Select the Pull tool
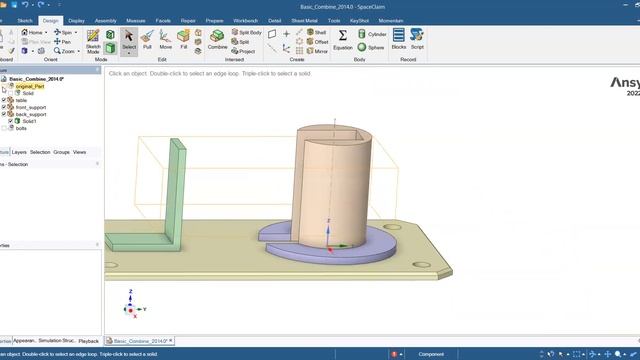This screenshot has width=640, height=360. click(x=147, y=40)
